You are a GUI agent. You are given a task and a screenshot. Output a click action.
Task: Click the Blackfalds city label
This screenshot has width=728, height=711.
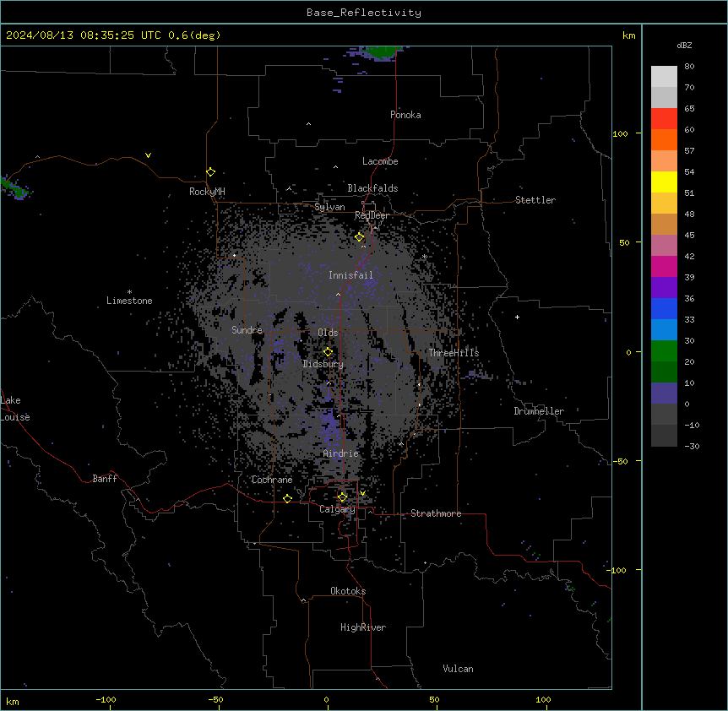(372, 188)
